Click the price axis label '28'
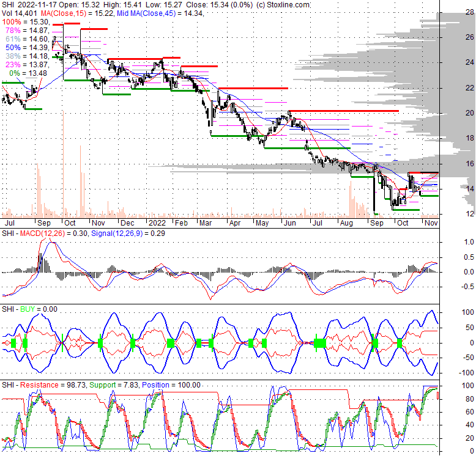 [x=470, y=12]
